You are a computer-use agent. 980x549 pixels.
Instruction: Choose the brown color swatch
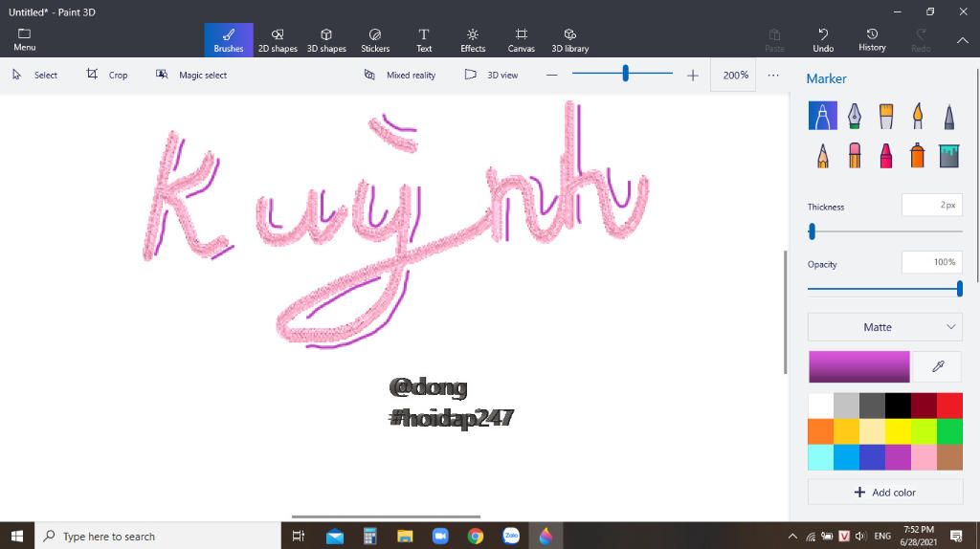click(x=949, y=457)
